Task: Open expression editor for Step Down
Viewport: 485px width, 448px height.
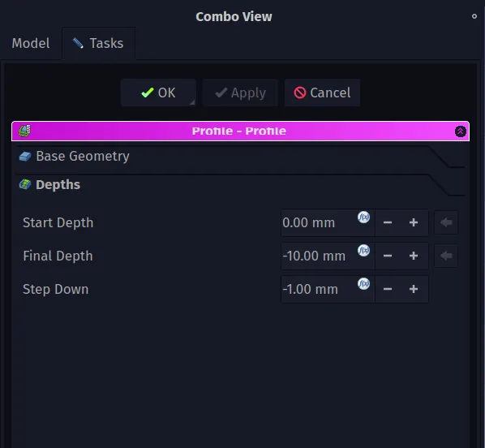Action: pyautogui.click(x=363, y=283)
